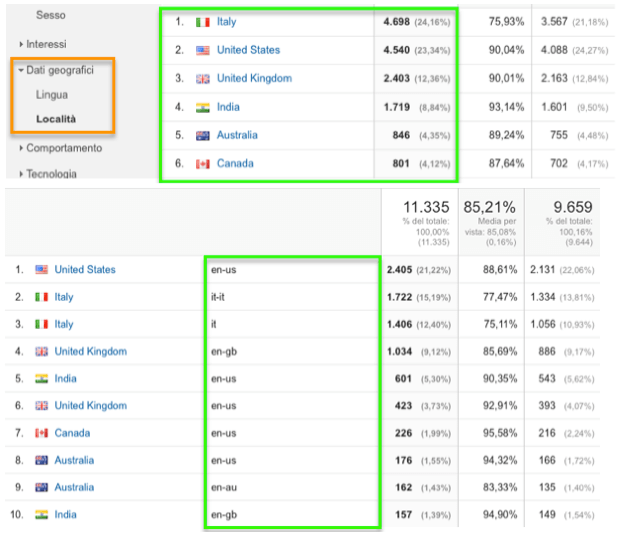618x534 pixels.
Task: Click the Canada flag in the 801 row
Action: click(x=203, y=164)
